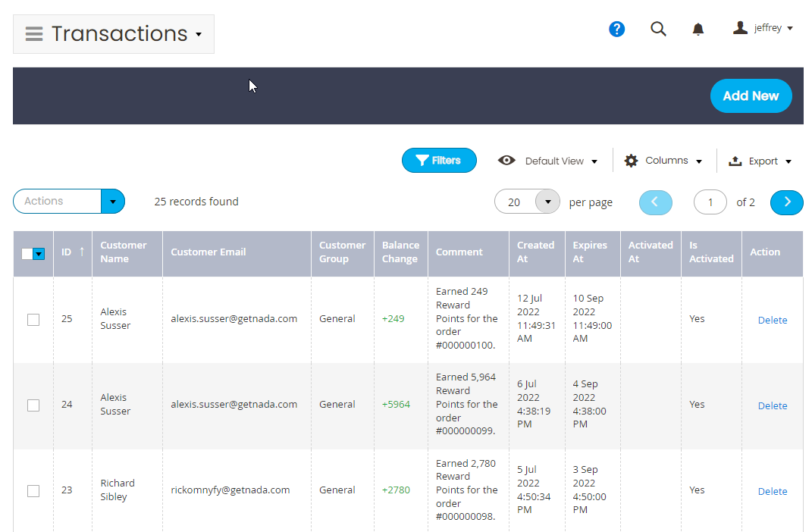The width and height of the screenshot is (812, 532).
Task: Select checkbox for transaction 24
Action: (x=33, y=405)
